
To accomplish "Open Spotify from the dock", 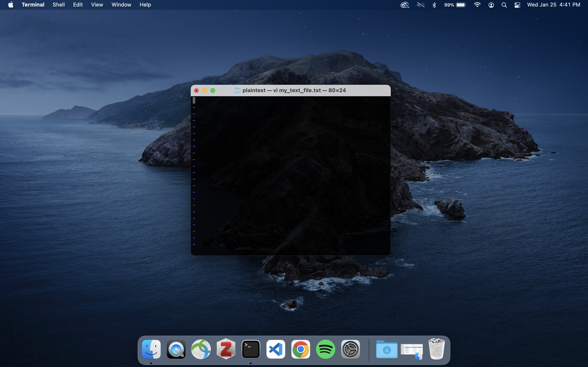I will point(325,350).
